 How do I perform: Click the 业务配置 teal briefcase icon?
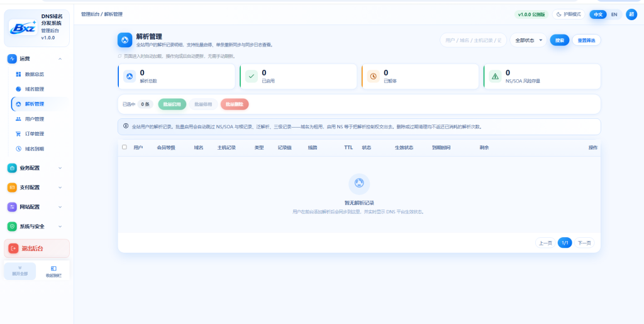13,168
